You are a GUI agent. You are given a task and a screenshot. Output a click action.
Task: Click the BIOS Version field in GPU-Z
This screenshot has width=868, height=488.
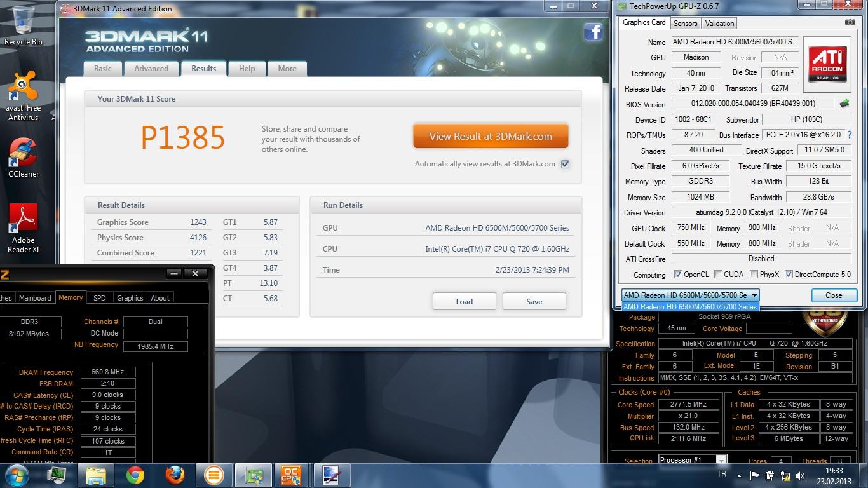[753, 104]
